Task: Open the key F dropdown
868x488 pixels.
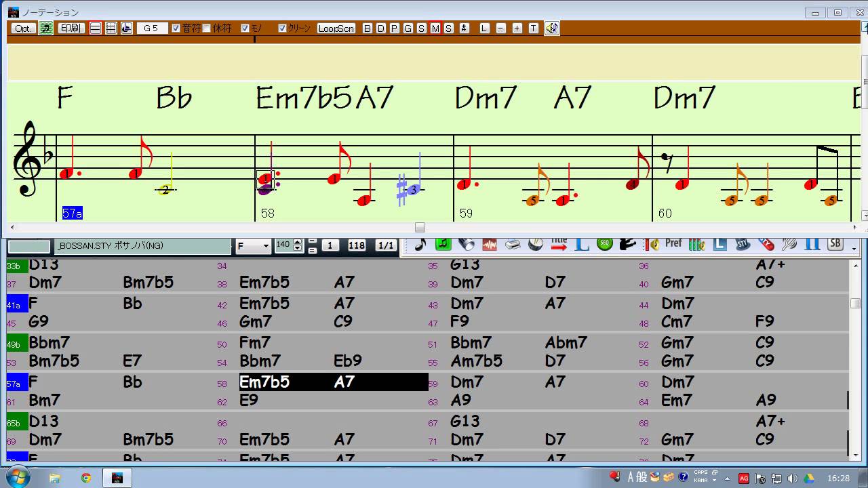Action: pyautogui.click(x=253, y=246)
